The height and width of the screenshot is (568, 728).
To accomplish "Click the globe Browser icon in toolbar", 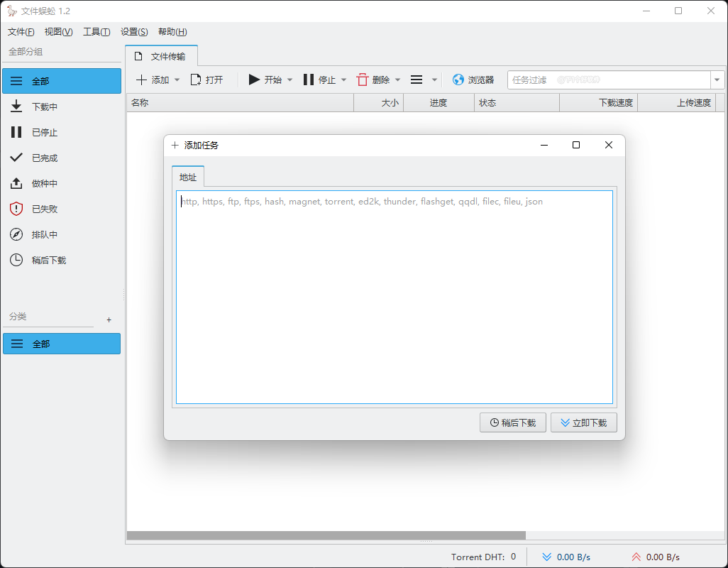I will [x=458, y=80].
